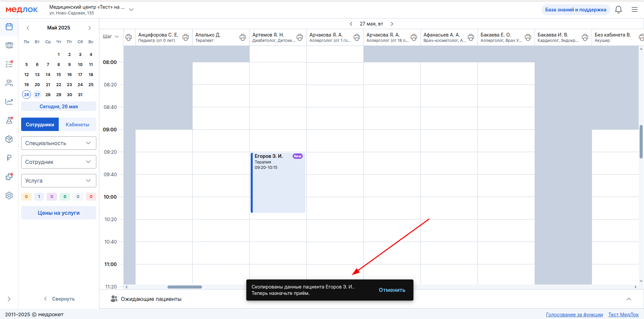Go to the previous day arrow

point(351,24)
